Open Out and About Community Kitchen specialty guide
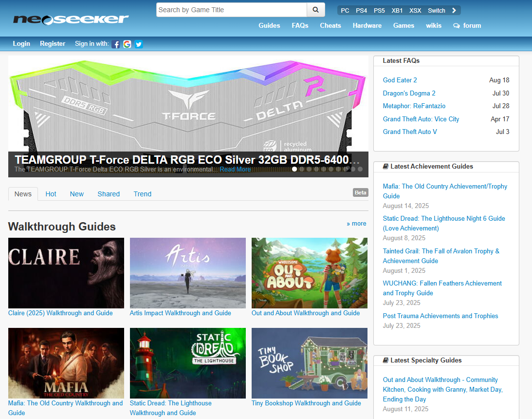 [x=443, y=389]
